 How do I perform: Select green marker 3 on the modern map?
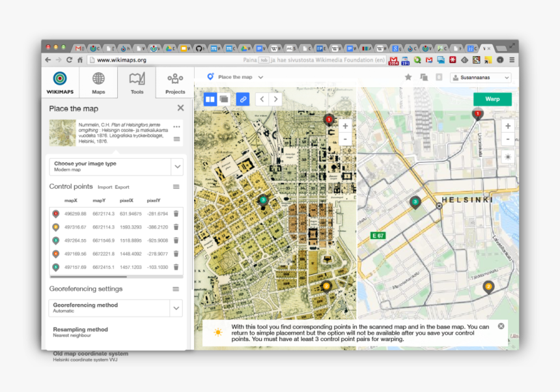click(415, 203)
